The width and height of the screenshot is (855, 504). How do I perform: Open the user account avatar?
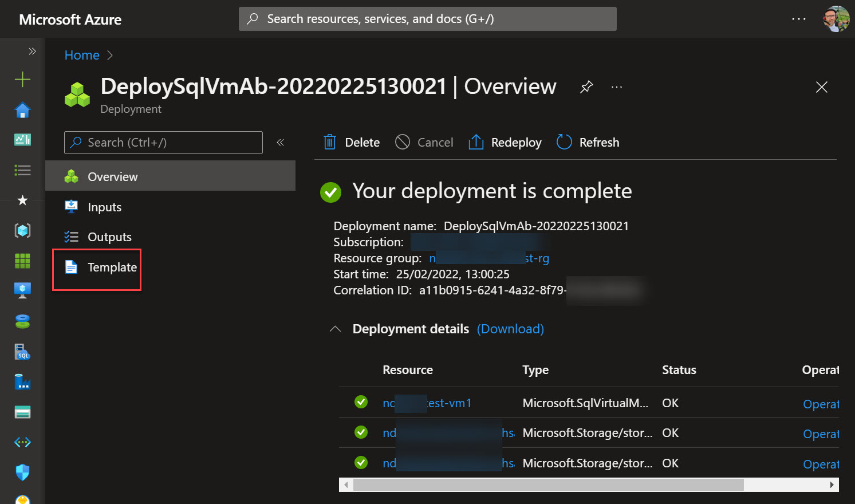[836, 19]
